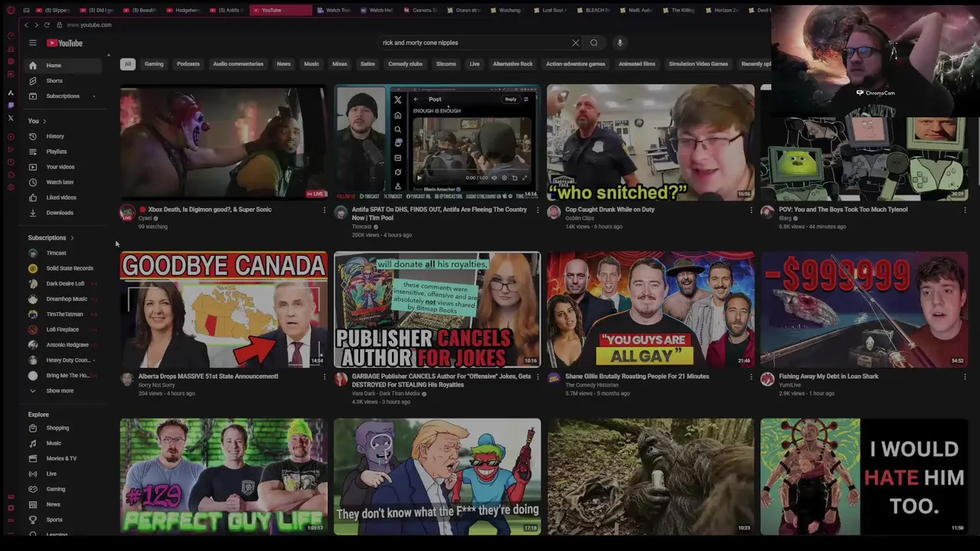This screenshot has height=551, width=980.
Task: Open Watch later list
Action: (x=63, y=182)
